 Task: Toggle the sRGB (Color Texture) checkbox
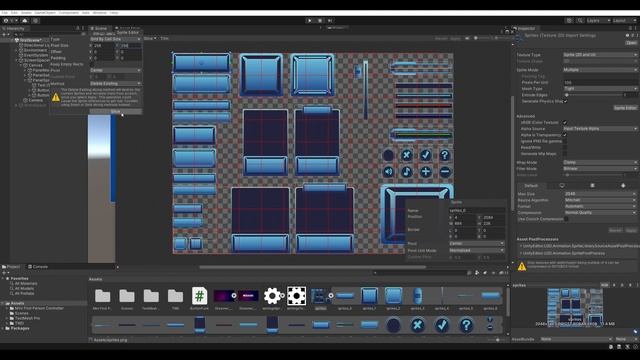(565, 122)
